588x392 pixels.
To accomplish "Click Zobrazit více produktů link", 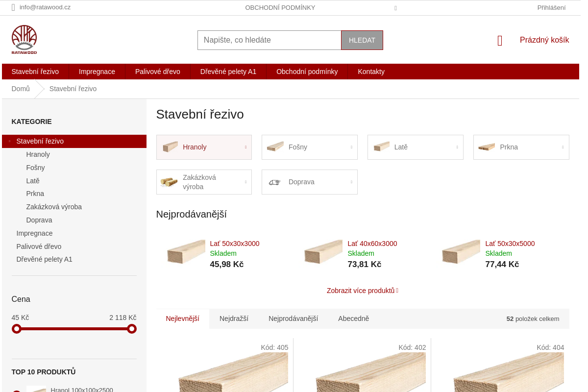I will click(x=363, y=291).
